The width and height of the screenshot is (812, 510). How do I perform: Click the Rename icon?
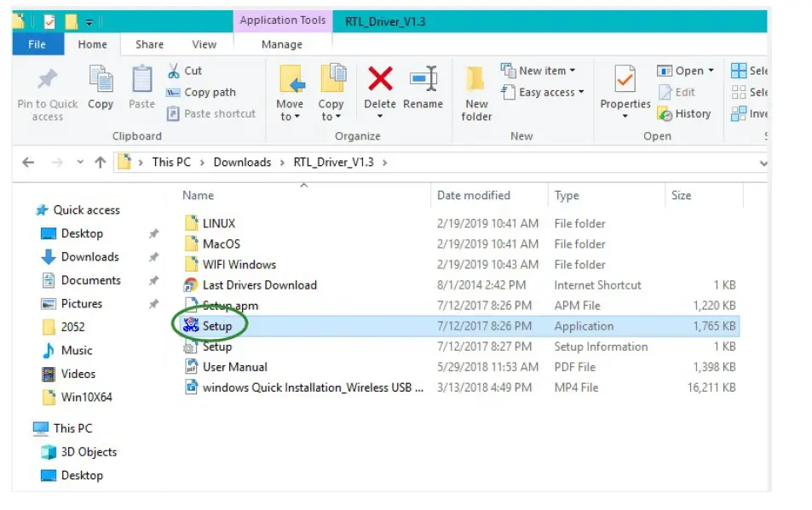[x=423, y=78]
